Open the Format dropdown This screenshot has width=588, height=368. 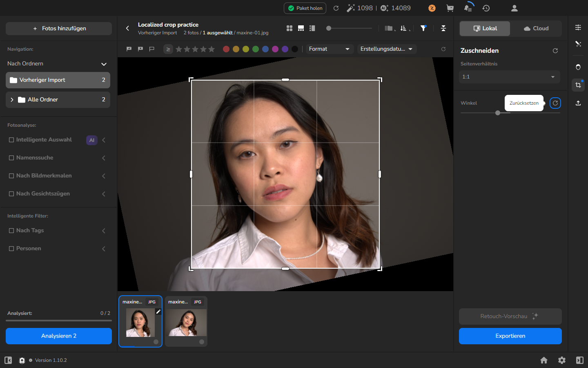tap(330, 49)
